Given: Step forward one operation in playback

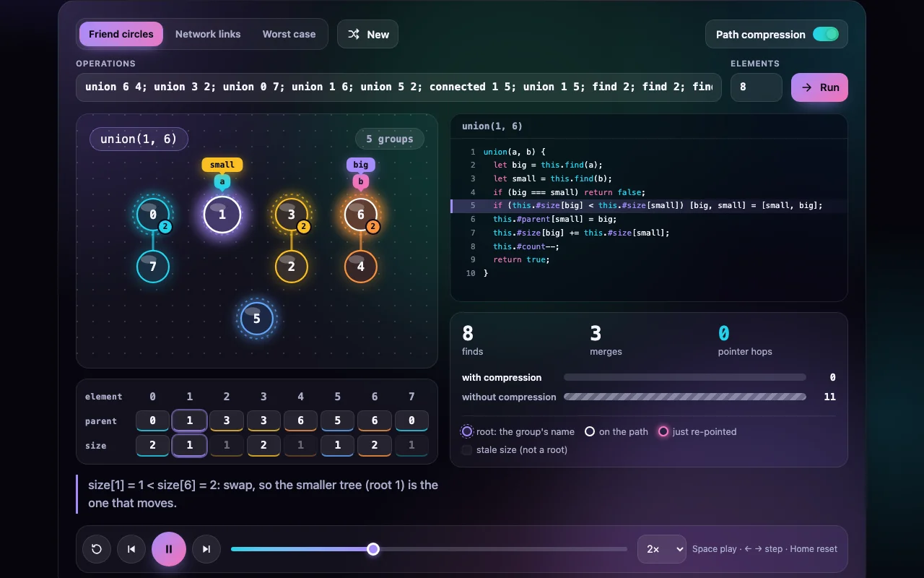Looking at the screenshot, I should pos(206,549).
